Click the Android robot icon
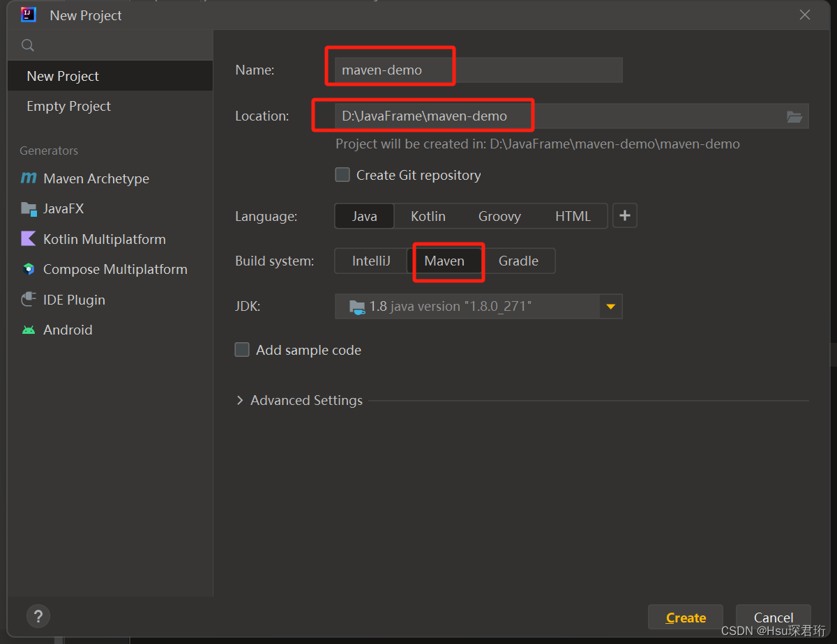837x644 pixels. pyautogui.click(x=29, y=330)
